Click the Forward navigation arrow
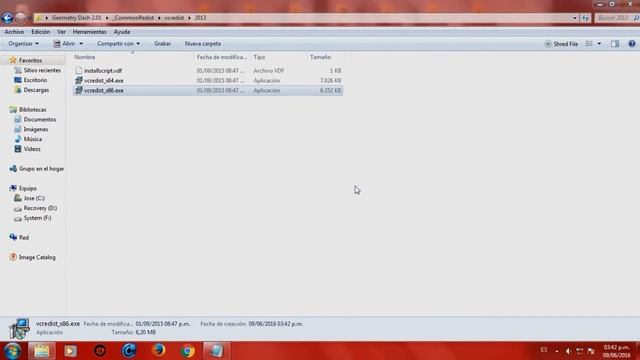640x360 pixels. [x=20, y=18]
